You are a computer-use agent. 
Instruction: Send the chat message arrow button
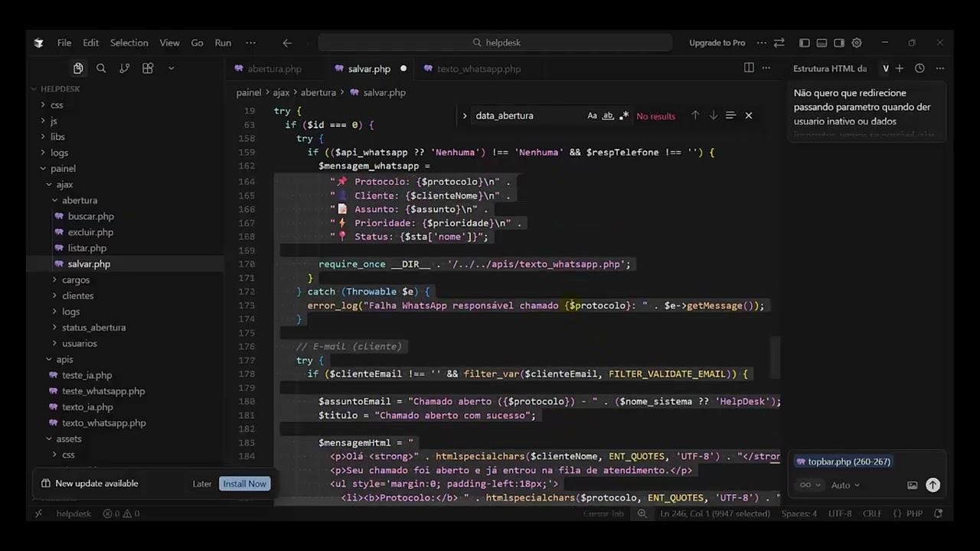(x=933, y=485)
